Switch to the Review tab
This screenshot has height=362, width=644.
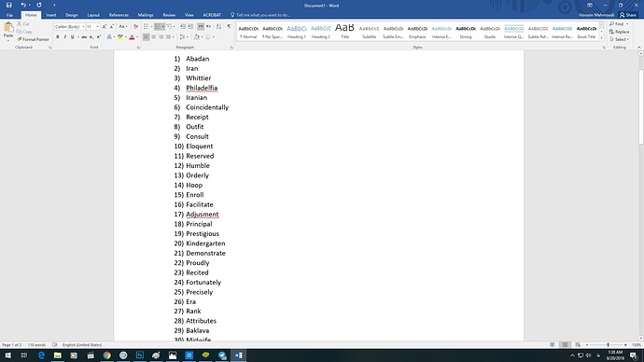click(x=169, y=15)
